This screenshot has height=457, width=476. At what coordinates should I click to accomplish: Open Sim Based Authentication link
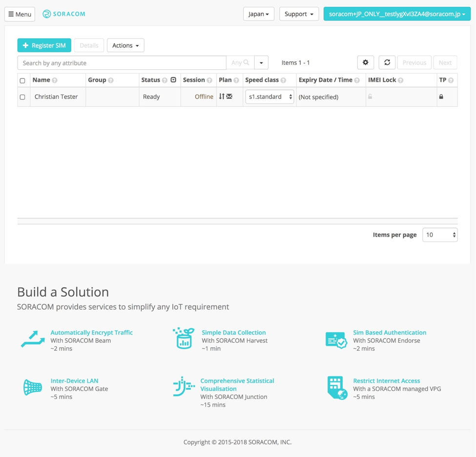(x=390, y=332)
